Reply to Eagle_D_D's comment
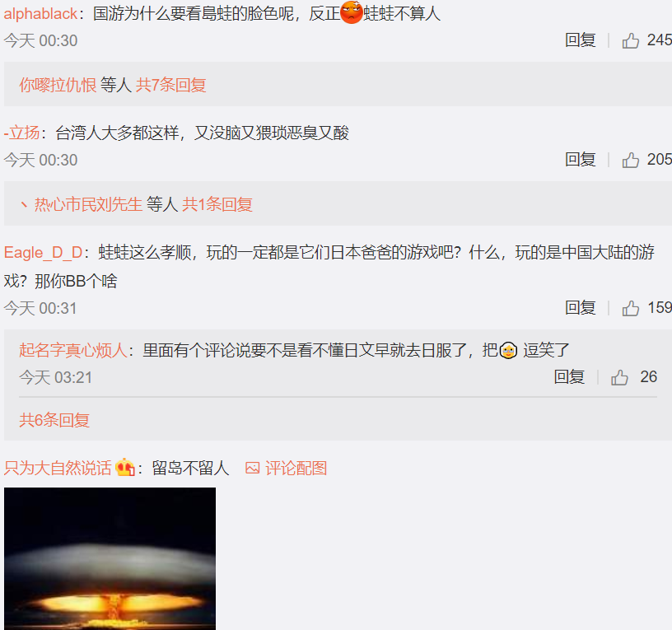 pos(581,307)
